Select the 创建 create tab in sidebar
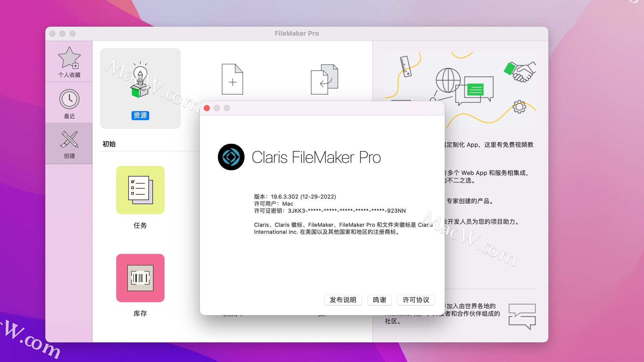This screenshot has height=362, width=644. click(x=69, y=143)
